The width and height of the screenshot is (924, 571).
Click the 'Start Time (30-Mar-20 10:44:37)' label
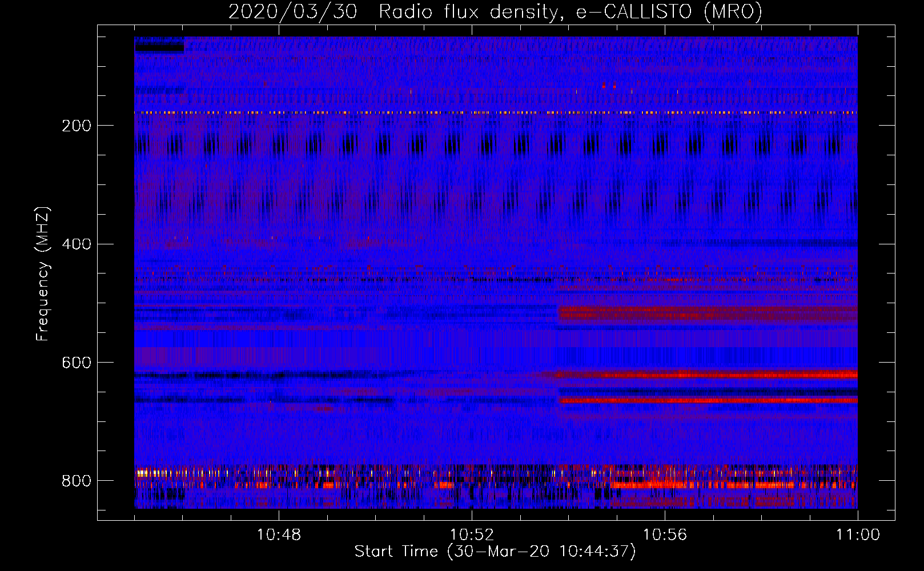495,552
